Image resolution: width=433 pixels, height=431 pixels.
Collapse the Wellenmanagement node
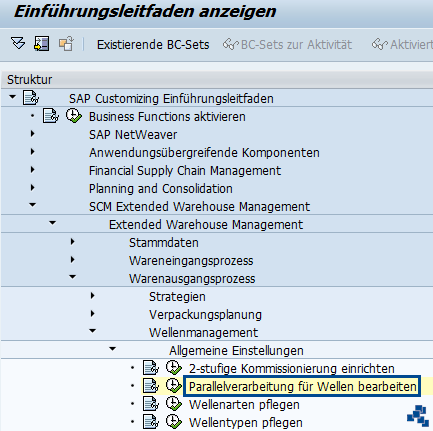pos(92,331)
